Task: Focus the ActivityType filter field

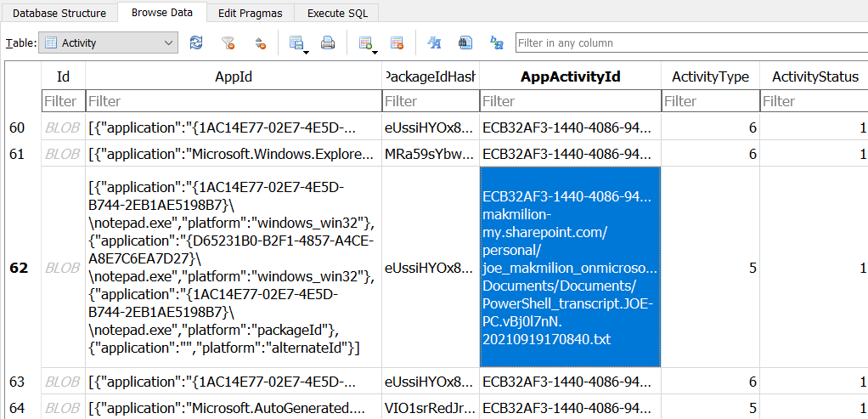Action: 710,101
